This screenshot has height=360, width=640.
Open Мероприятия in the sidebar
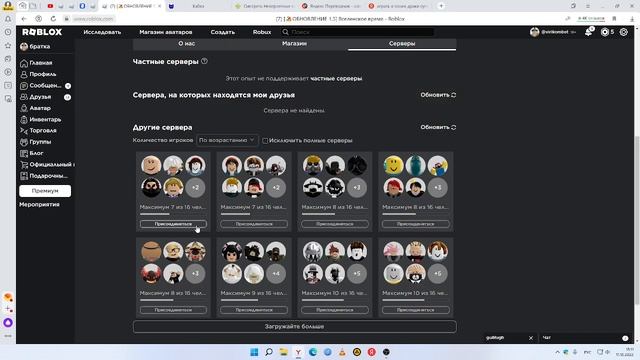[x=39, y=204]
